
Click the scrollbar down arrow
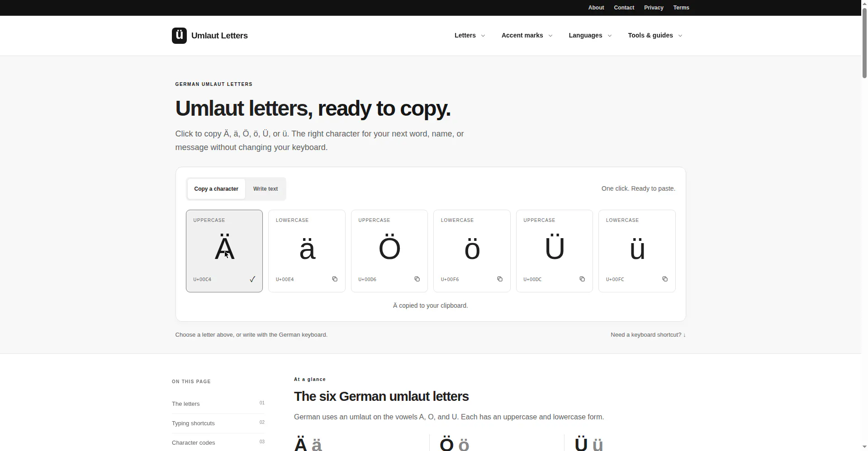[x=864, y=447]
